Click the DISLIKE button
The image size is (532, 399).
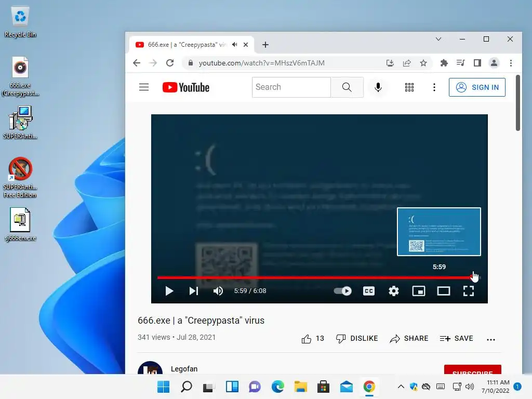[356, 339]
